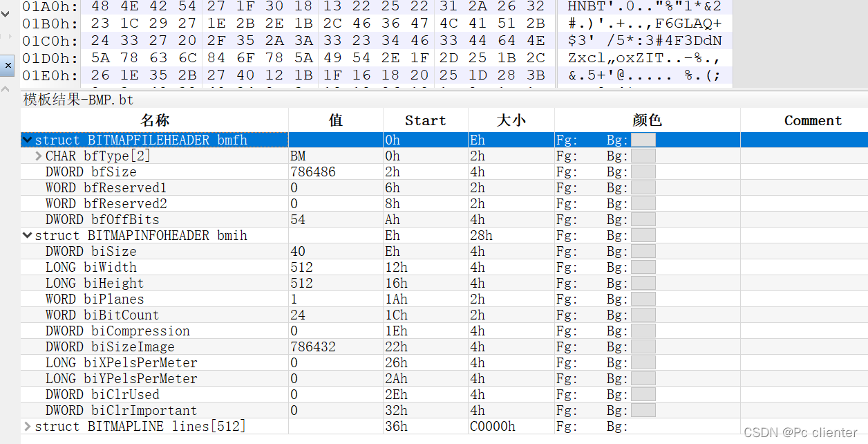Select the WORD bfReserved2 row
The width and height of the screenshot is (868, 444).
[x=444, y=203]
